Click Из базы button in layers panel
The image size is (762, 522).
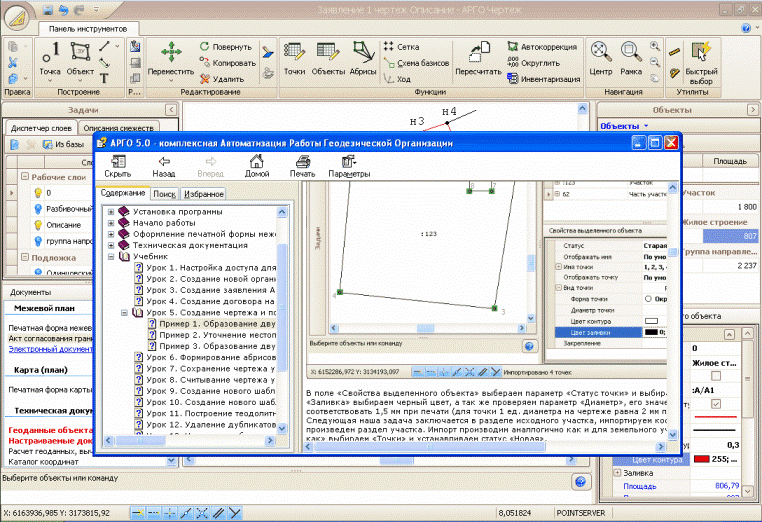(64, 144)
